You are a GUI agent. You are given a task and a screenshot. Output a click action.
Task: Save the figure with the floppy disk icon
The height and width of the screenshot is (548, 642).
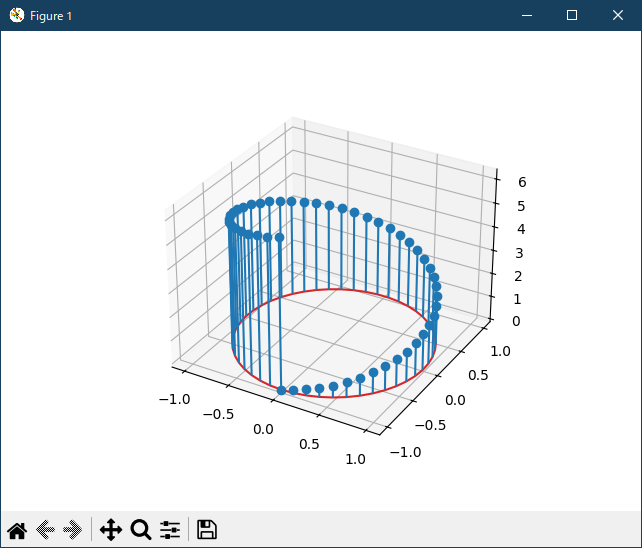[x=207, y=530]
